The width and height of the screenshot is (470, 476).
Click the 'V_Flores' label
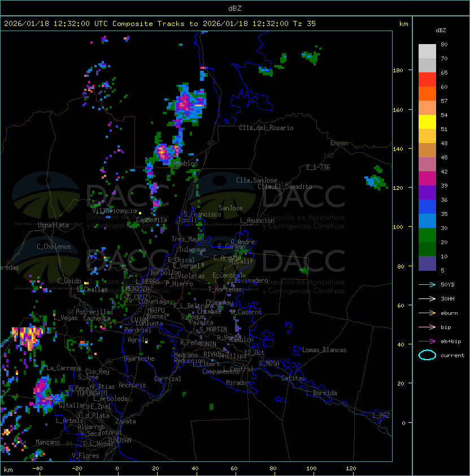tap(85, 456)
